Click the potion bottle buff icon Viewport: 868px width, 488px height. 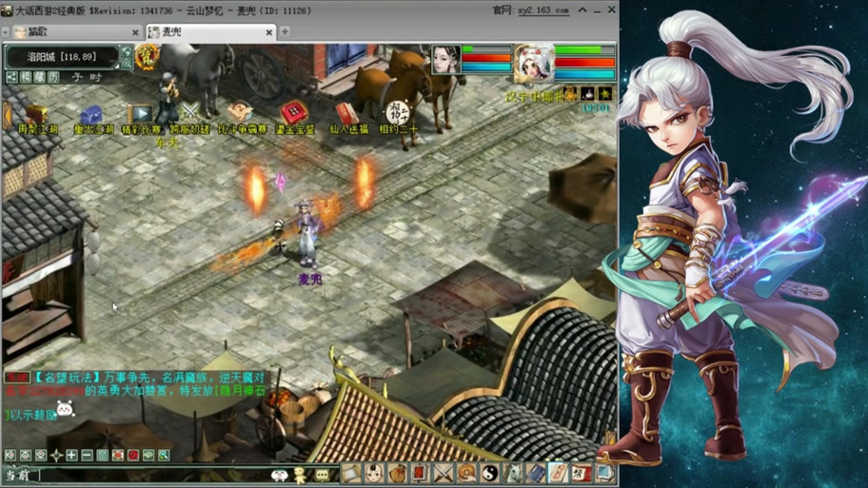coord(588,92)
